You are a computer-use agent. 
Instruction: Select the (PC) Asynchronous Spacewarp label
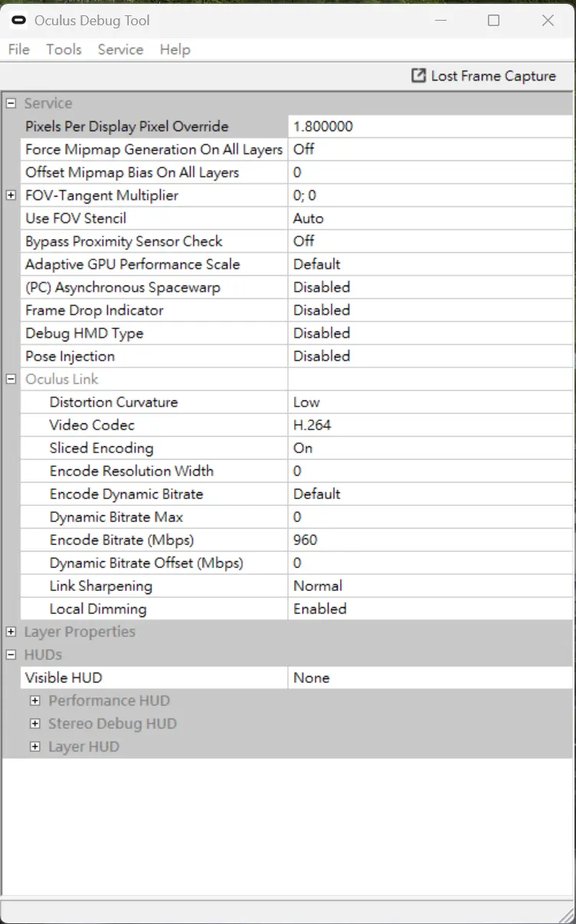(123, 287)
